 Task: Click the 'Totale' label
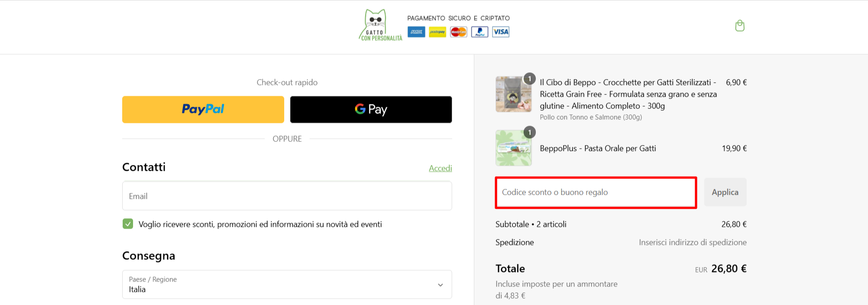(510, 268)
